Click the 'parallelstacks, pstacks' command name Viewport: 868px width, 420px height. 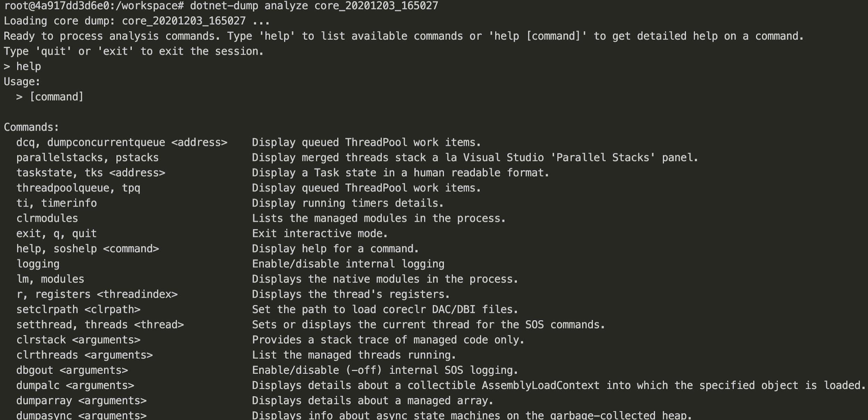(87, 158)
